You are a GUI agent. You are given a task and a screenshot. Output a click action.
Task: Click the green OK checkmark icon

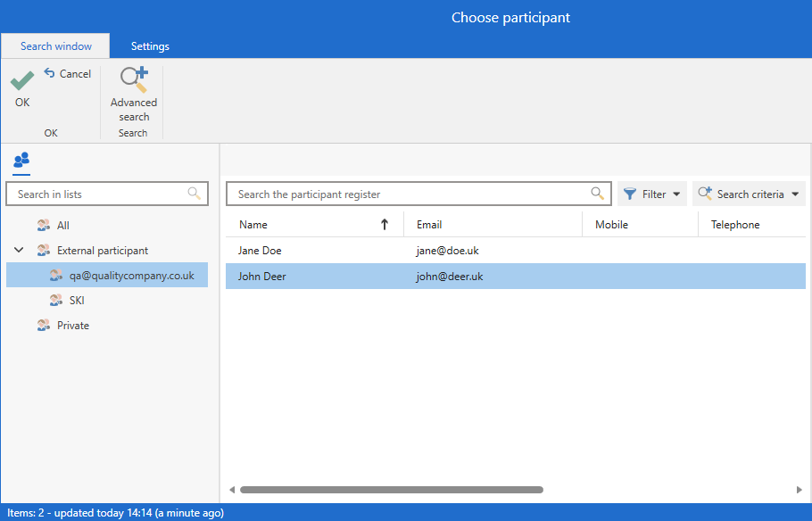(22, 80)
